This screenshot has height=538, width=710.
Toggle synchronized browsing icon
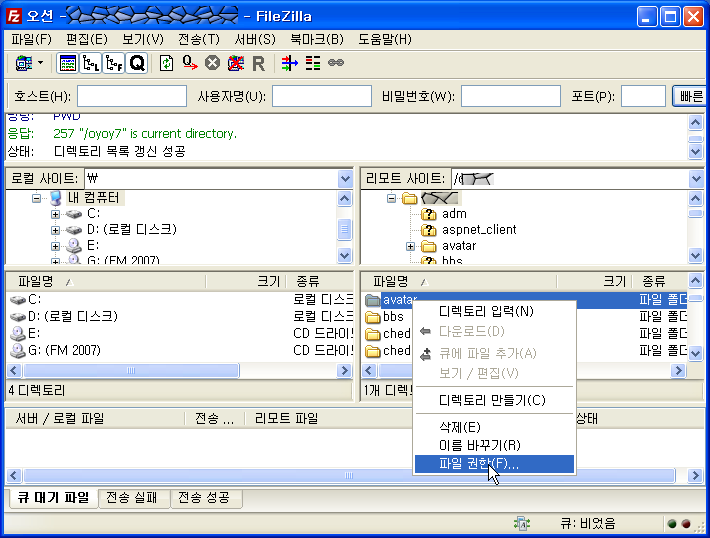click(336, 62)
